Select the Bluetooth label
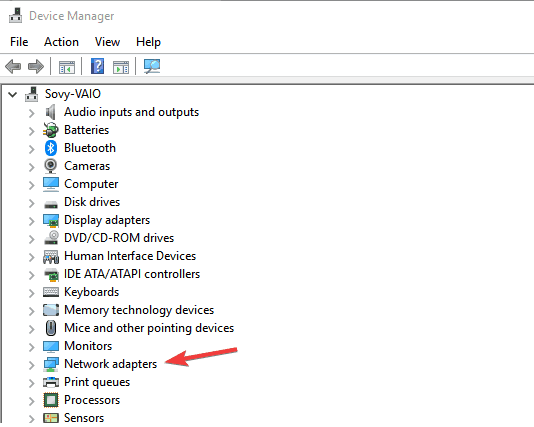534x427 pixels. (90, 148)
